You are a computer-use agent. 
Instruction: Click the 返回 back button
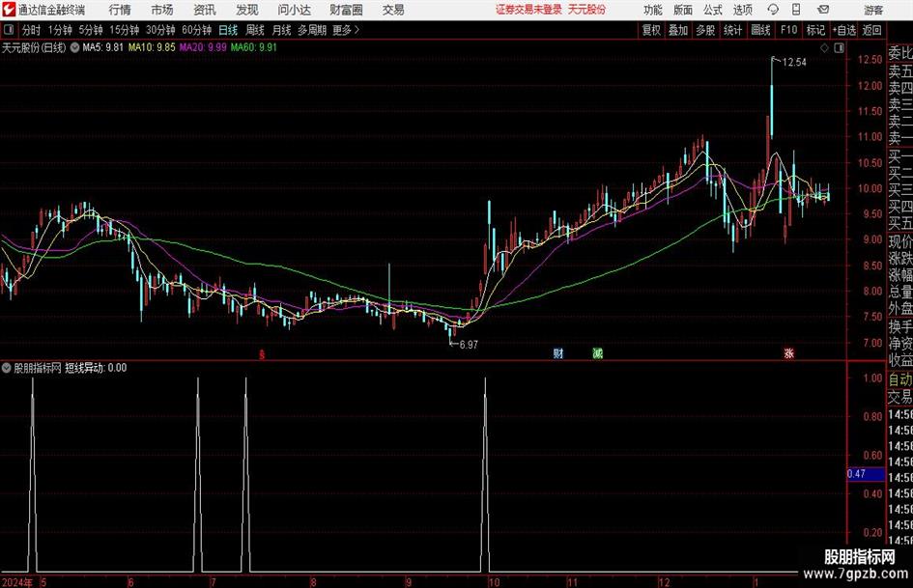pyautogui.click(x=871, y=30)
